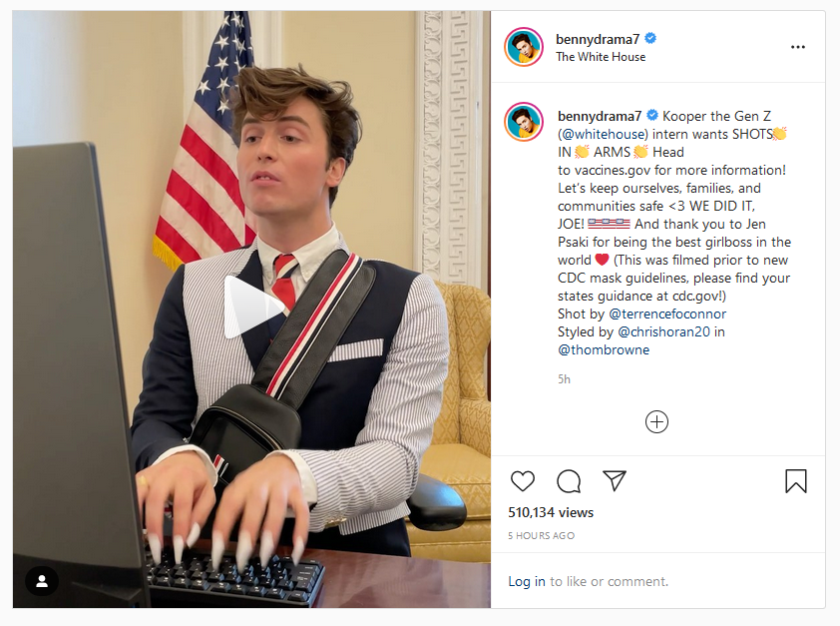Share post with paper plane icon
Image resolution: width=840 pixels, height=626 pixels.
(x=615, y=481)
